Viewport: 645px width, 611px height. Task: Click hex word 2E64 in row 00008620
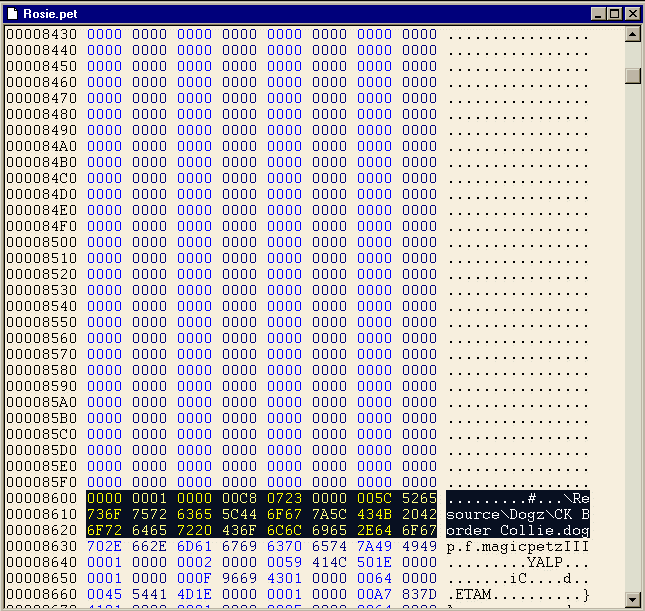tap(374, 530)
